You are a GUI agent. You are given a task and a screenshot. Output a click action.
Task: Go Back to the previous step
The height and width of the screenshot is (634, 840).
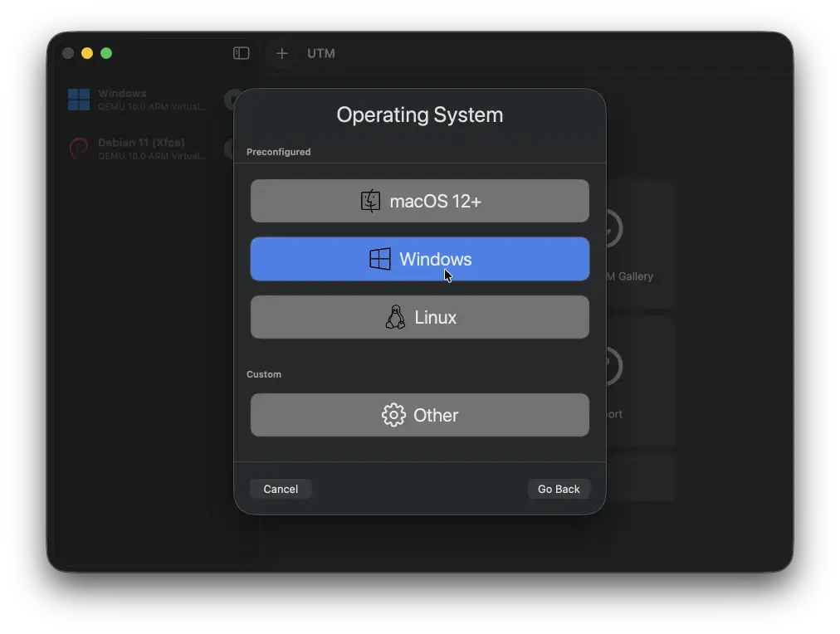pos(559,489)
